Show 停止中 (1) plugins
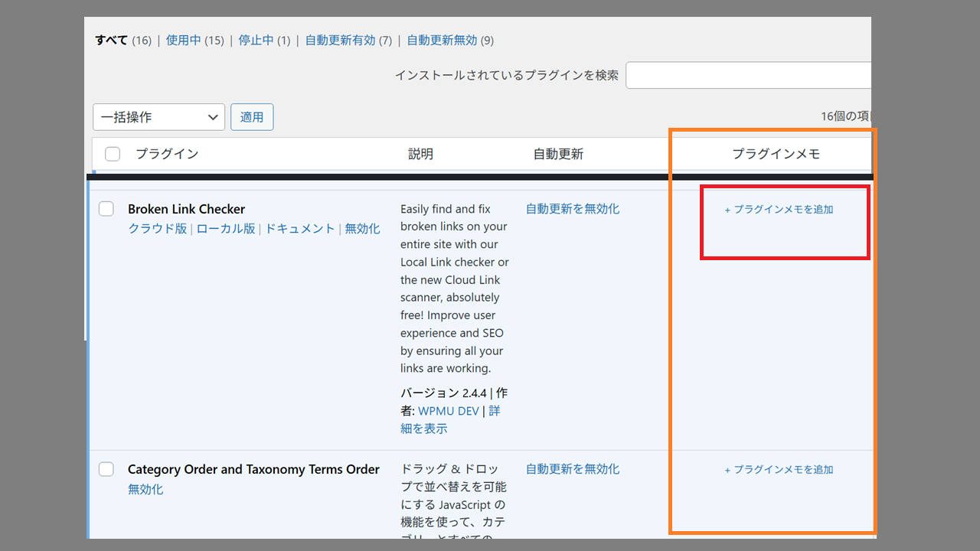Viewport: 980px width, 551px height. click(x=264, y=41)
